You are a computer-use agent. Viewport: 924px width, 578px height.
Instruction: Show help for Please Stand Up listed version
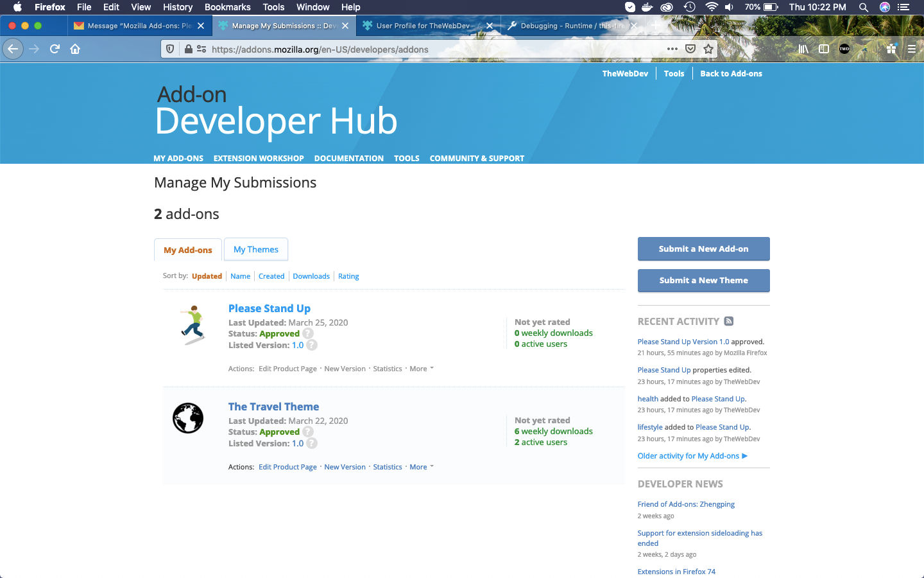[312, 345]
